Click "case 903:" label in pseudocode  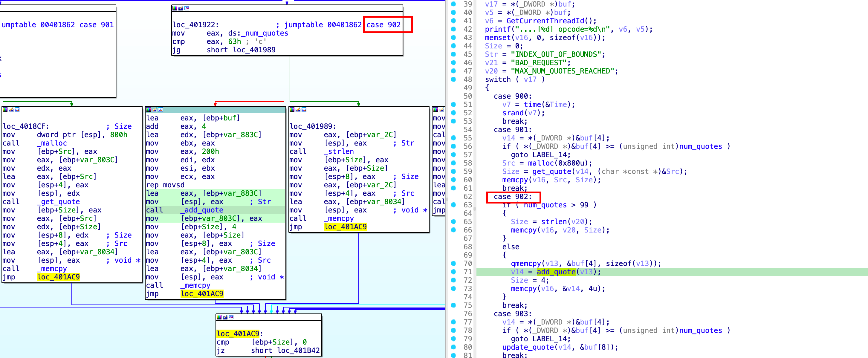513,314
